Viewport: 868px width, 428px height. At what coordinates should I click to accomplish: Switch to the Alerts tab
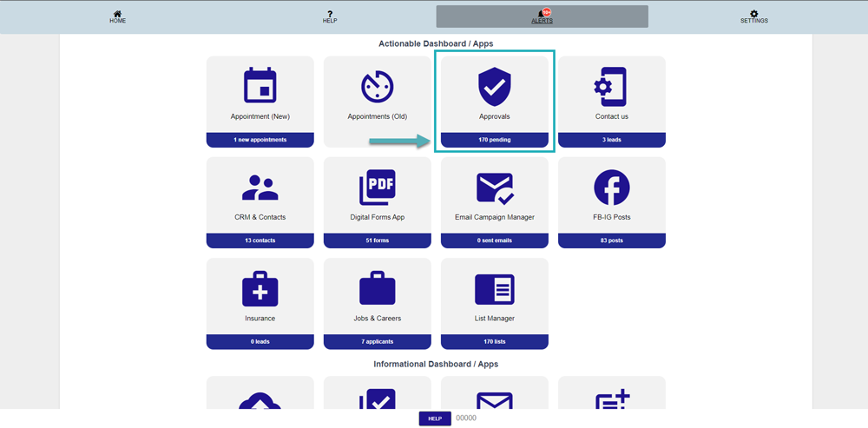(542, 16)
